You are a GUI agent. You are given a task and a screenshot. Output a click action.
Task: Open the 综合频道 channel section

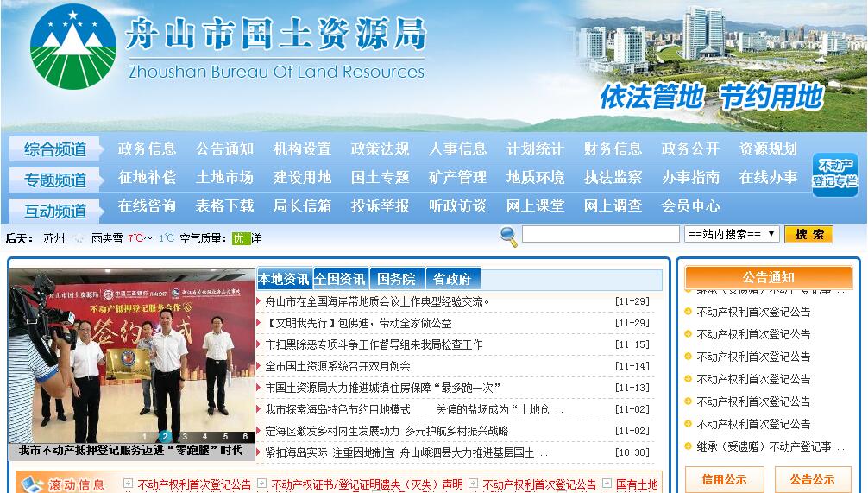pyautogui.click(x=55, y=149)
